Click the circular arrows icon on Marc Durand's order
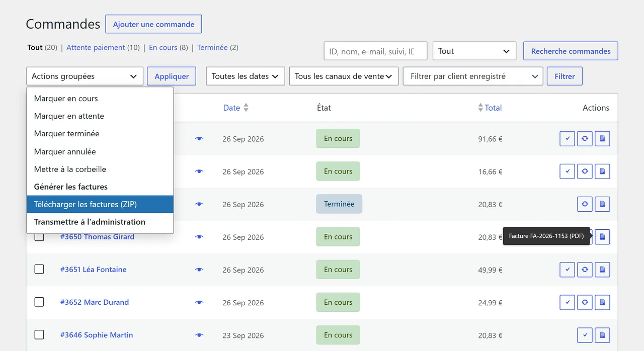644x351 pixels. (x=585, y=302)
